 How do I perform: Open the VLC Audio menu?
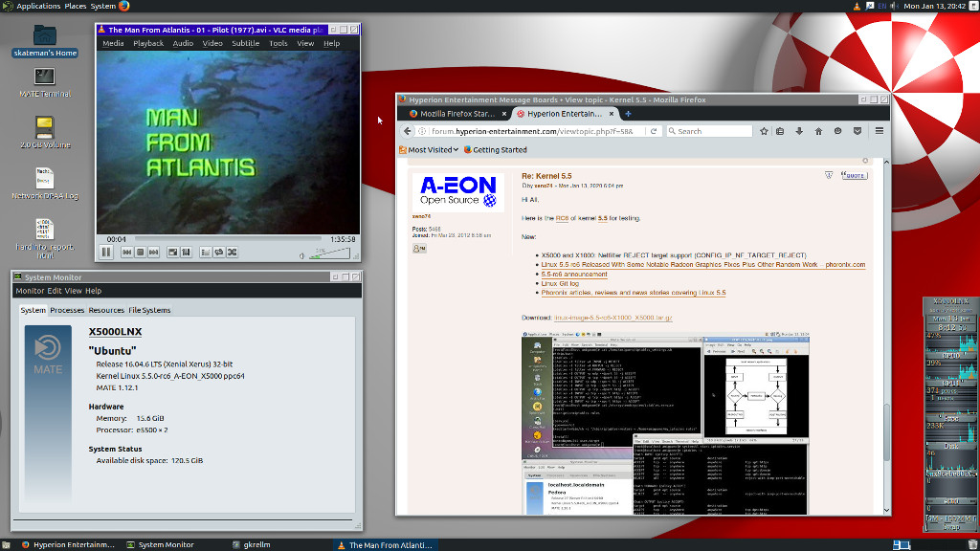183,43
